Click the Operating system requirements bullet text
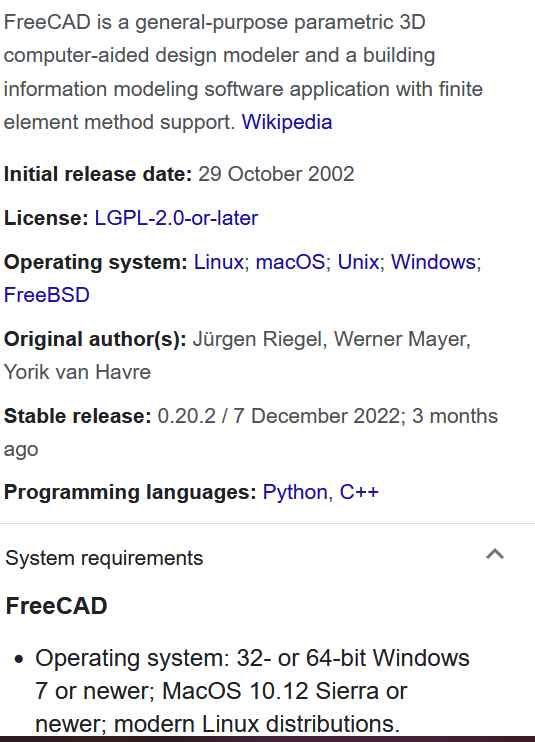535x742 pixels. pyautogui.click(x=252, y=691)
